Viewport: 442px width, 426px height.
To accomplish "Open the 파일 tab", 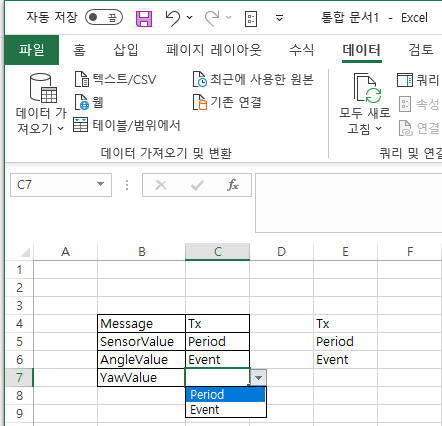I will (32, 50).
